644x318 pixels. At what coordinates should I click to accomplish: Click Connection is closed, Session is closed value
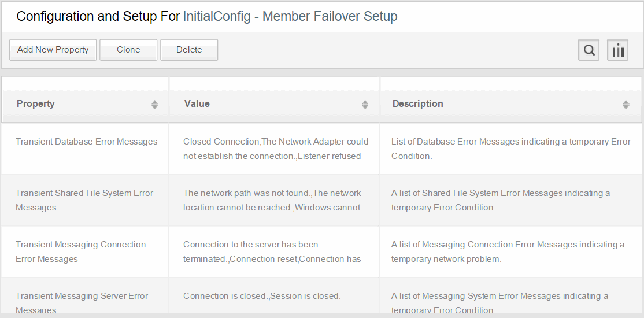pyautogui.click(x=262, y=296)
